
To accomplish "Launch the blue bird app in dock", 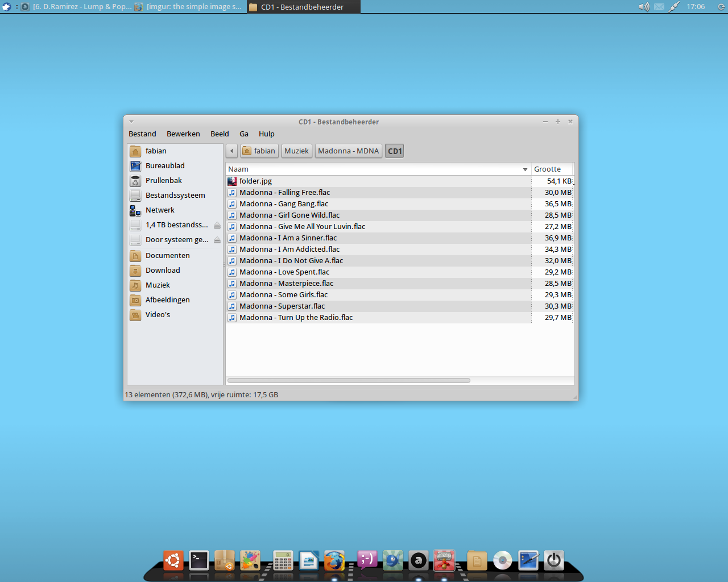I will click(x=393, y=561).
